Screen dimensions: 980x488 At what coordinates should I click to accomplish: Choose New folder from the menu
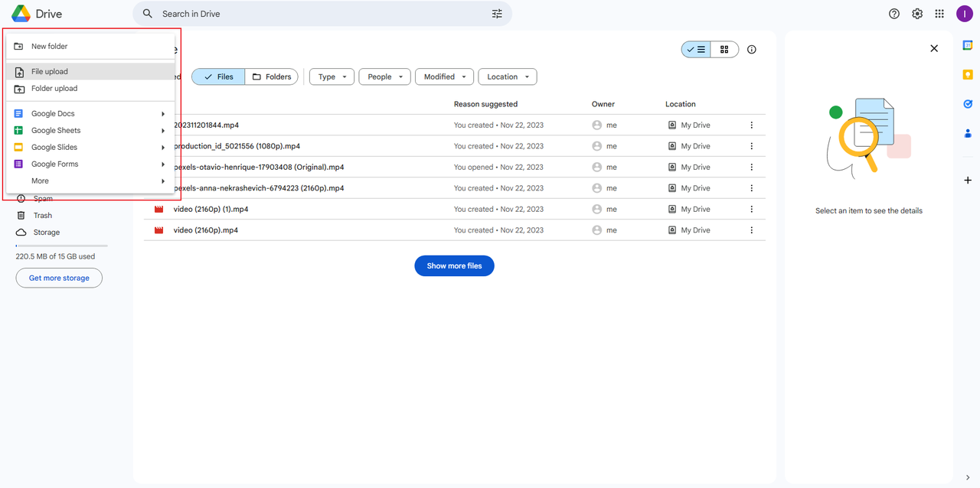coord(90,47)
